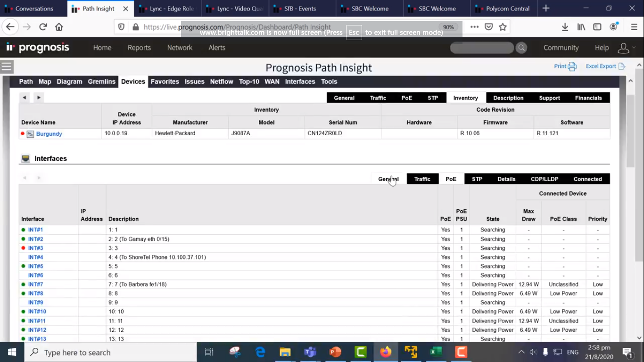Open the Details interfaces tab
The width and height of the screenshot is (644, 362).
[x=506, y=179]
